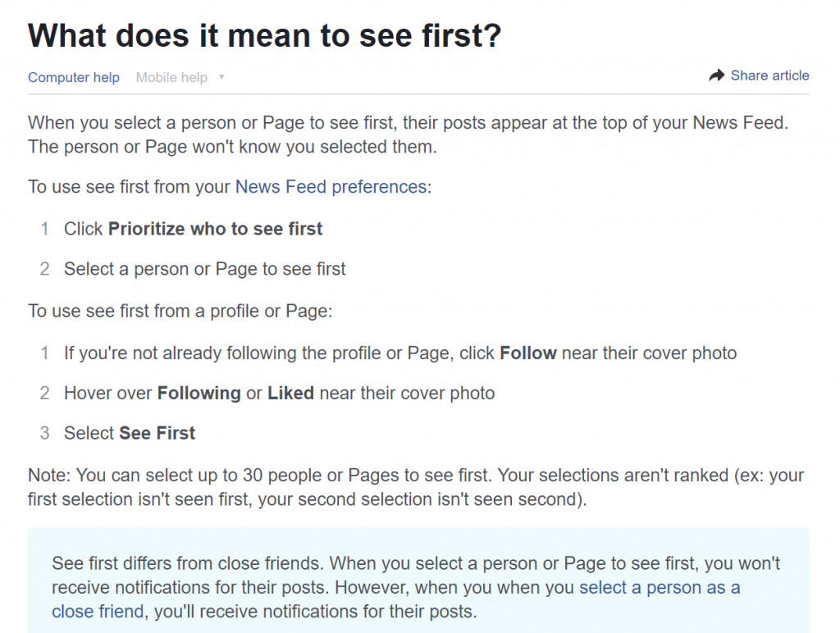The width and height of the screenshot is (840, 633).
Task: Click the bold See First text
Action: click(157, 433)
